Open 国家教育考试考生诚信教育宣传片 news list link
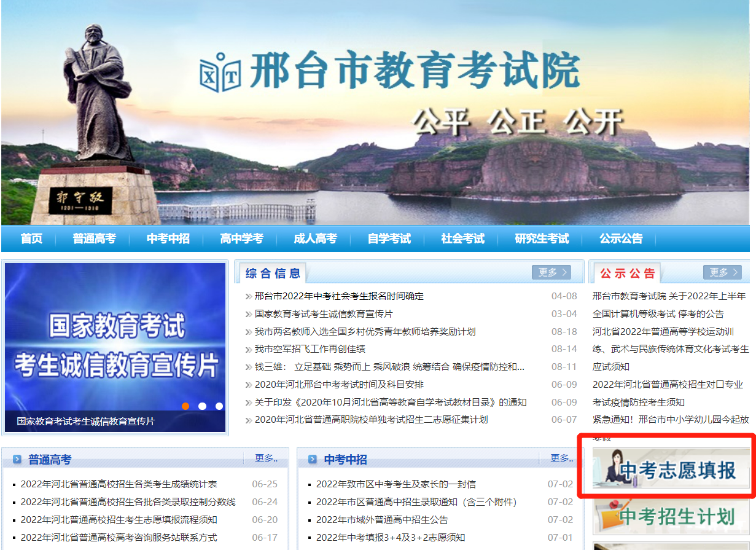 click(x=324, y=314)
